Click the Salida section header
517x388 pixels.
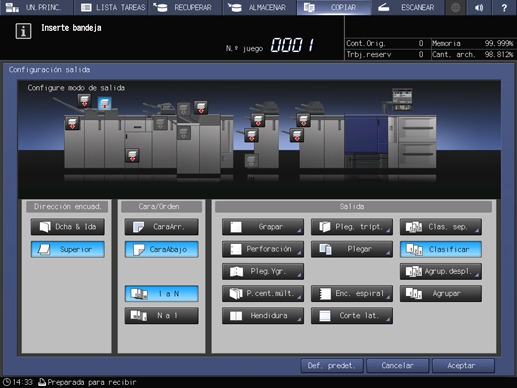(353, 207)
